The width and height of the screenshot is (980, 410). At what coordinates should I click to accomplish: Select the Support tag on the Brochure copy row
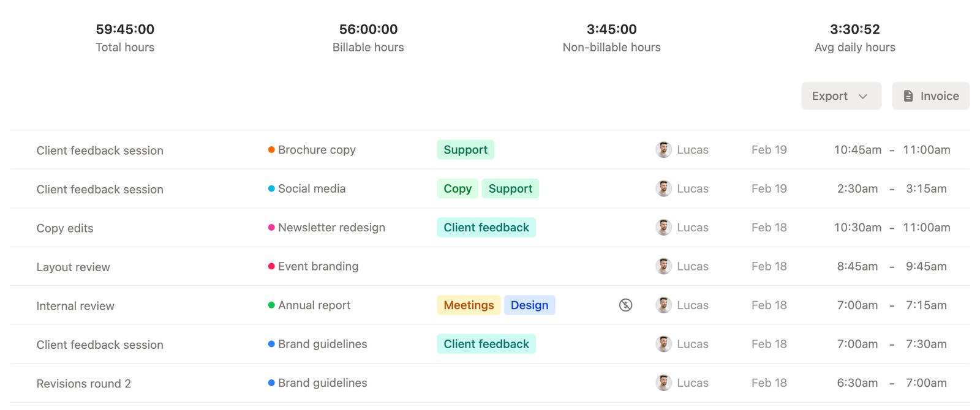click(x=465, y=149)
